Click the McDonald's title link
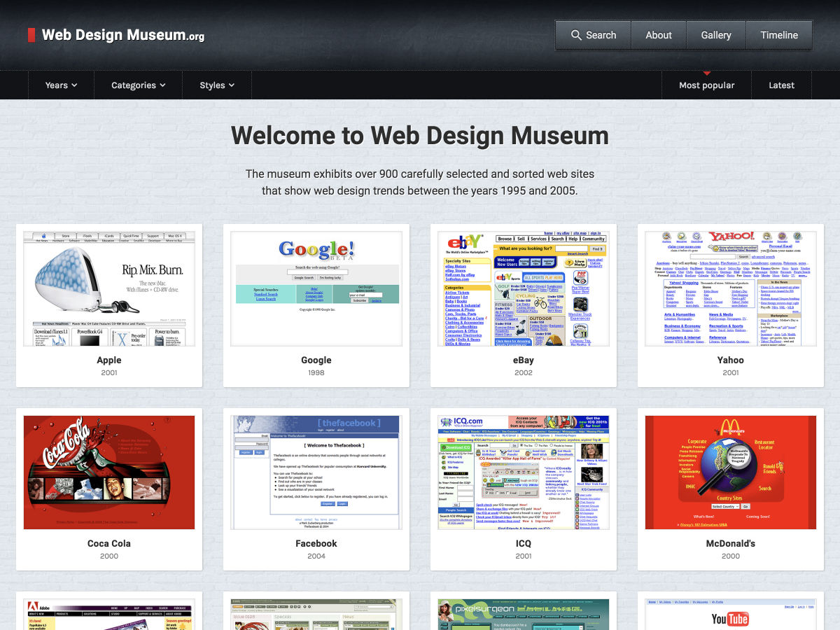The height and width of the screenshot is (630, 840). (731, 543)
